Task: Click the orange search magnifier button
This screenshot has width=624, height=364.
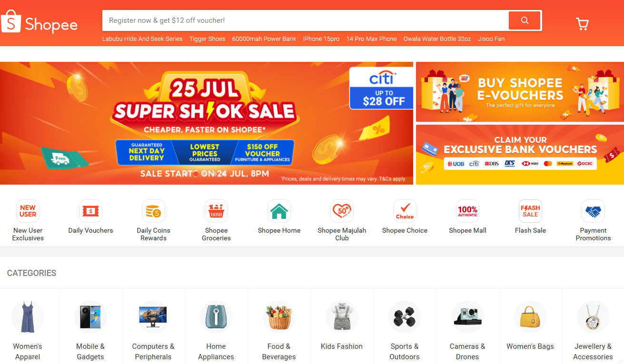Action: click(x=525, y=20)
